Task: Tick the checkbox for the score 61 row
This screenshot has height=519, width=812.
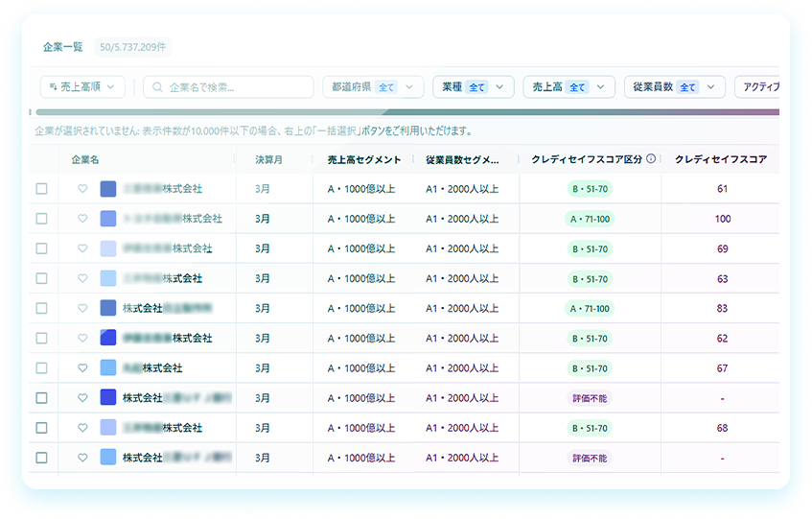Action: (x=41, y=189)
